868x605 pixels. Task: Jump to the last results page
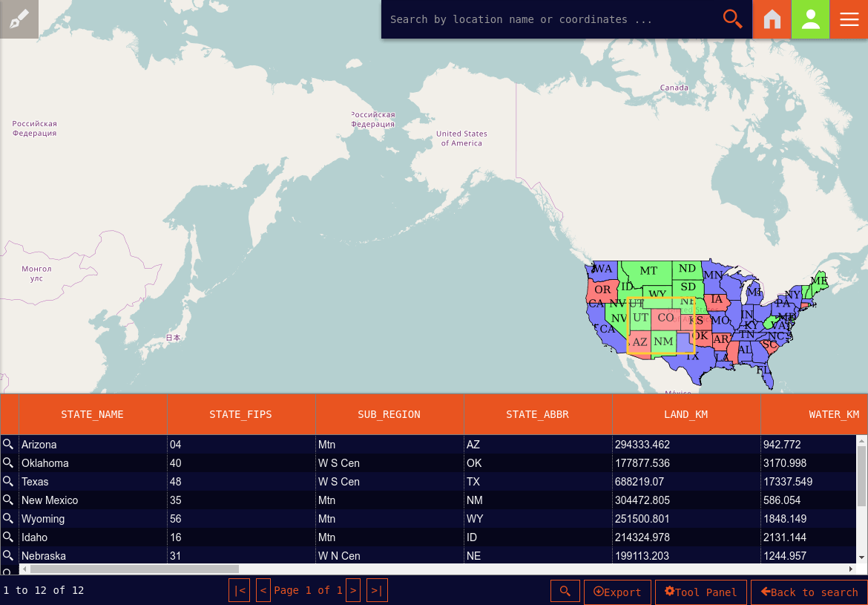click(x=377, y=591)
